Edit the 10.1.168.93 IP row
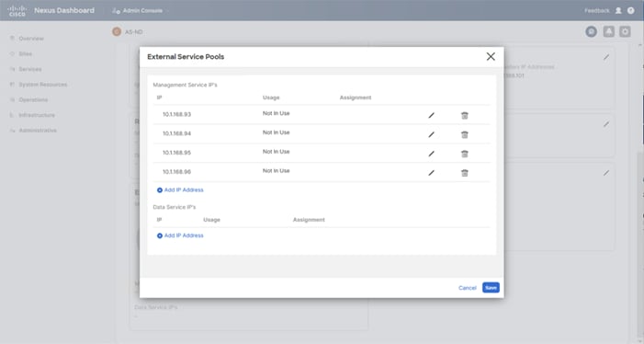The image size is (644, 344). (x=431, y=116)
